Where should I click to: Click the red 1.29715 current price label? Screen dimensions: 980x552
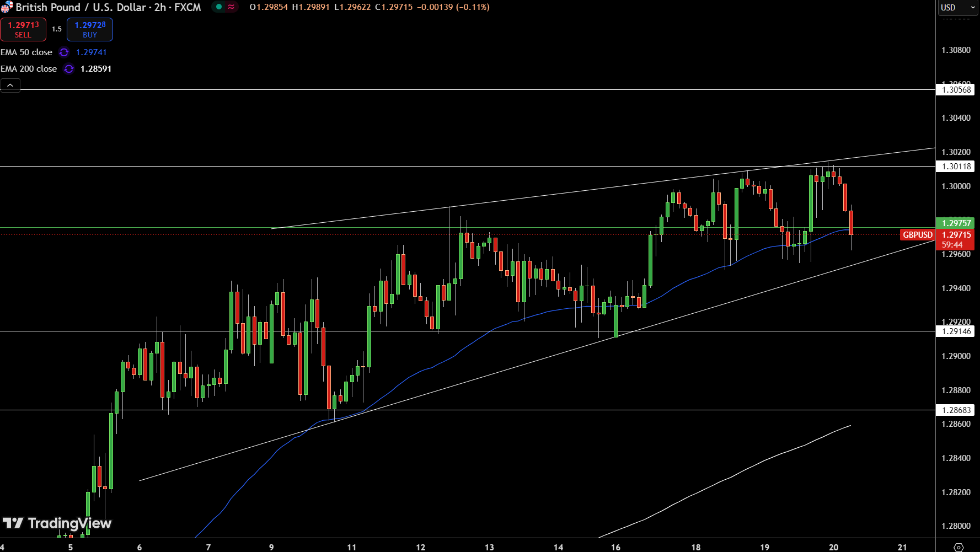coord(956,235)
